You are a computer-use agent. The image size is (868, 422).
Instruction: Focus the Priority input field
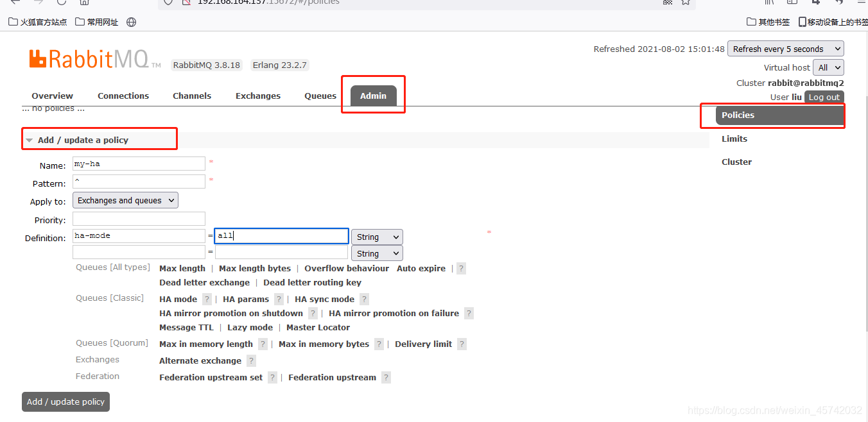pyautogui.click(x=139, y=219)
